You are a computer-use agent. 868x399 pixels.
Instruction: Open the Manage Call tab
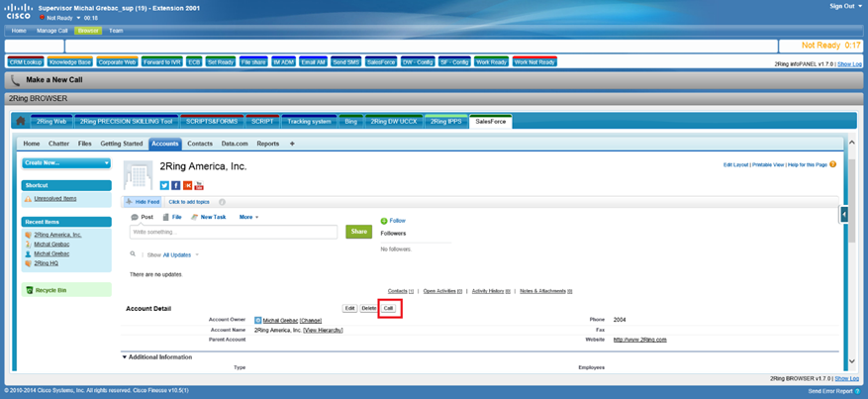click(x=52, y=31)
